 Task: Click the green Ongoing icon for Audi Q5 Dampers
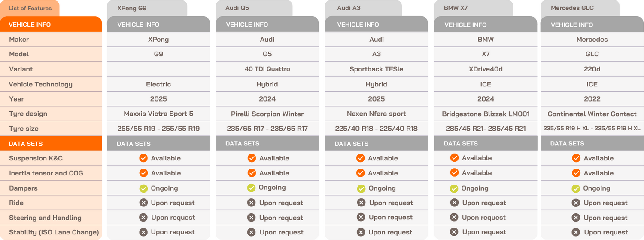252,188
